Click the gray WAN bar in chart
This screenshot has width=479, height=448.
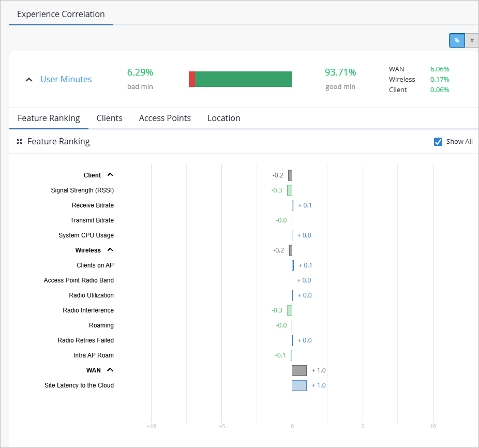click(x=300, y=370)
